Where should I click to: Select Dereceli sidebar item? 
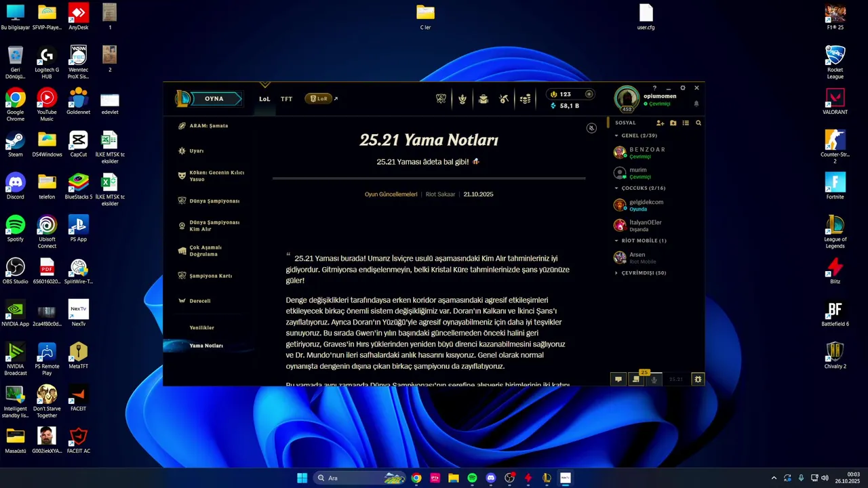(x=200, y=301)
